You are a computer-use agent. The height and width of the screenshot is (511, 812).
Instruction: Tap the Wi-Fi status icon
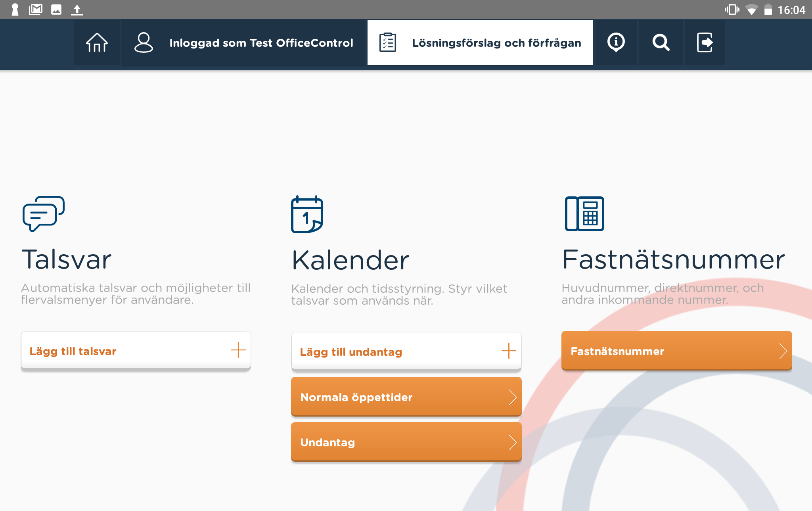751,10
